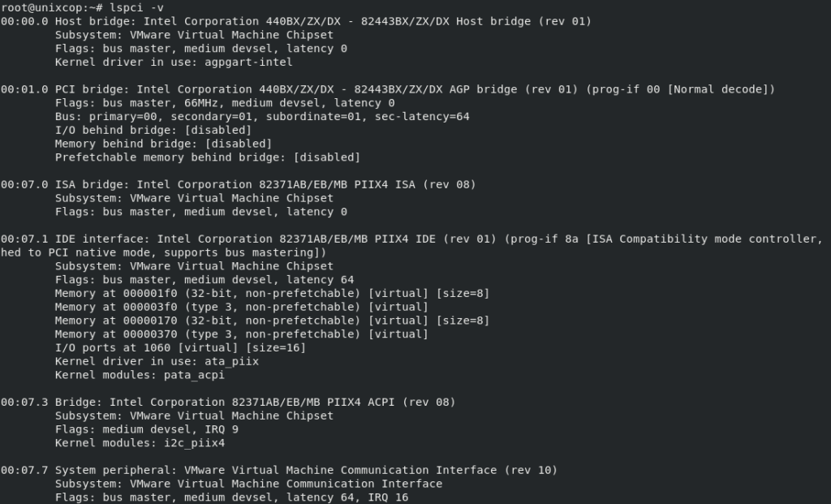Click 'i2c_piix4' kernel module name
The width and height of the screenshot is (831, 504).
[194, 443]
